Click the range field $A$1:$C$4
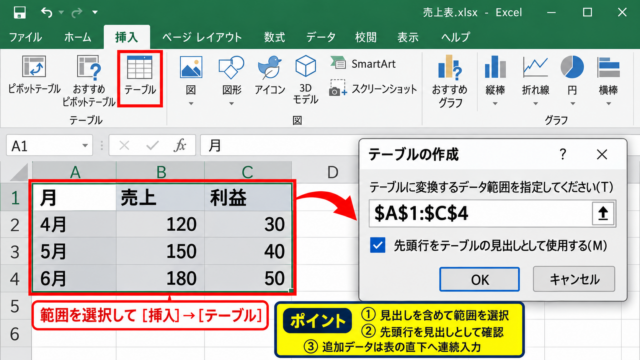Viewport: 640px width, 360px height. click(x=480, y=213)
